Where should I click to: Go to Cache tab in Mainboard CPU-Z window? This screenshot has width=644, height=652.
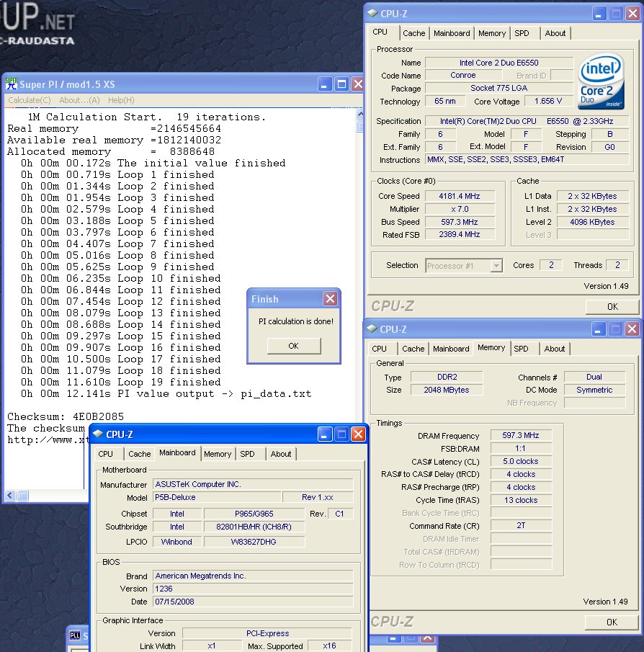[139, 454]
